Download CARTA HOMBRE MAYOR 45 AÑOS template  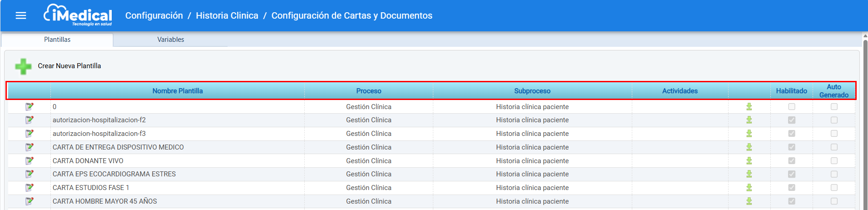click(749, 201)
